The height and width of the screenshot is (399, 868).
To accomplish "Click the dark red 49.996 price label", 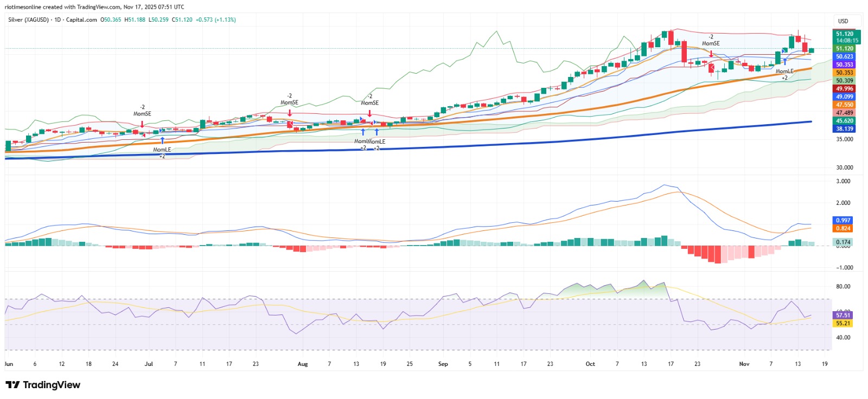I will [844, 89].
